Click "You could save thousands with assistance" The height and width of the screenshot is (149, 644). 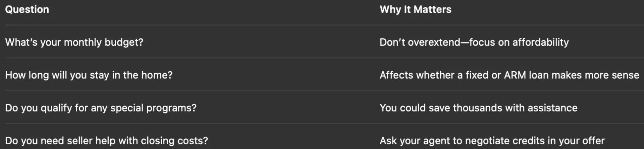[478, 108]
